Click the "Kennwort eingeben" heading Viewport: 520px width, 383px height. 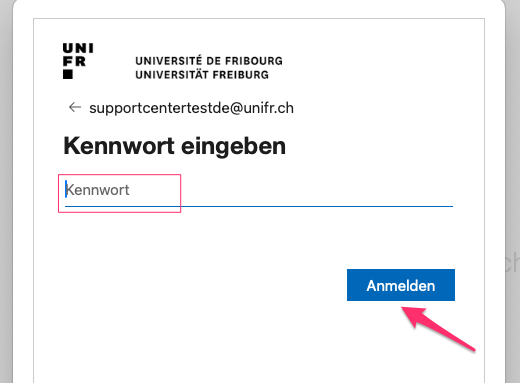pyautogui.click(x=175, y=146)
